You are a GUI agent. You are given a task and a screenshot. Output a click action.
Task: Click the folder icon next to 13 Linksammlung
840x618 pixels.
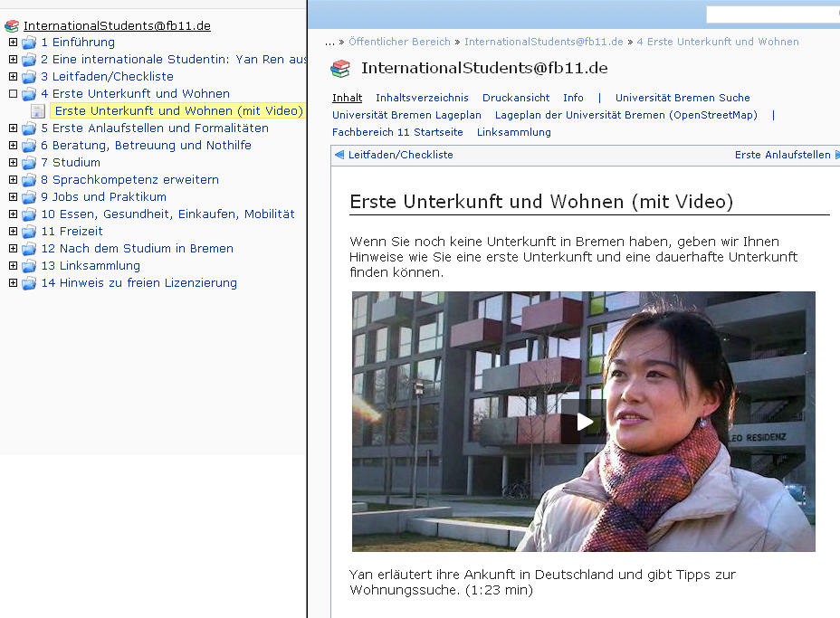click(x=29, y=266)
